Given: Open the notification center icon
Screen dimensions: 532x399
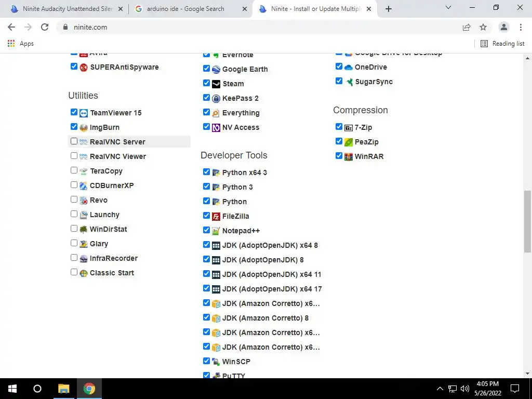Looking at the screenshot, I should [515, 389].
